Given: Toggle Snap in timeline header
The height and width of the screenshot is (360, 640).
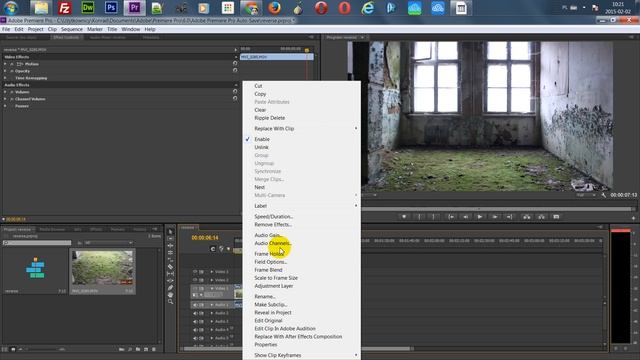Looking at the screenshot, I should (213, 249).
